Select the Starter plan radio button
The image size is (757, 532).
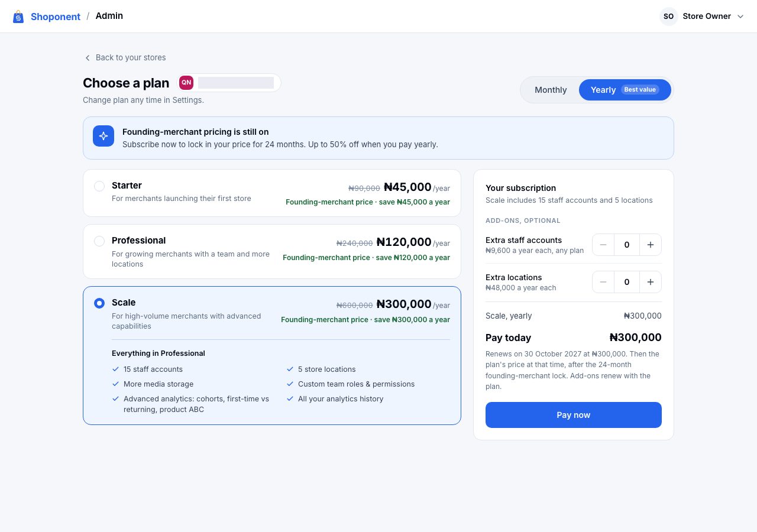coord(99,186)
